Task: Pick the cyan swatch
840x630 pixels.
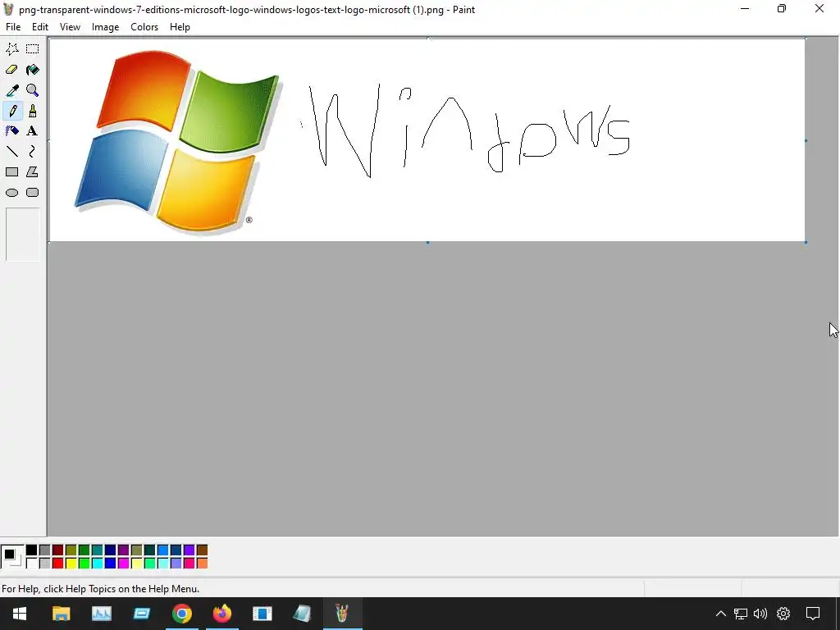Action: [98, 563]
